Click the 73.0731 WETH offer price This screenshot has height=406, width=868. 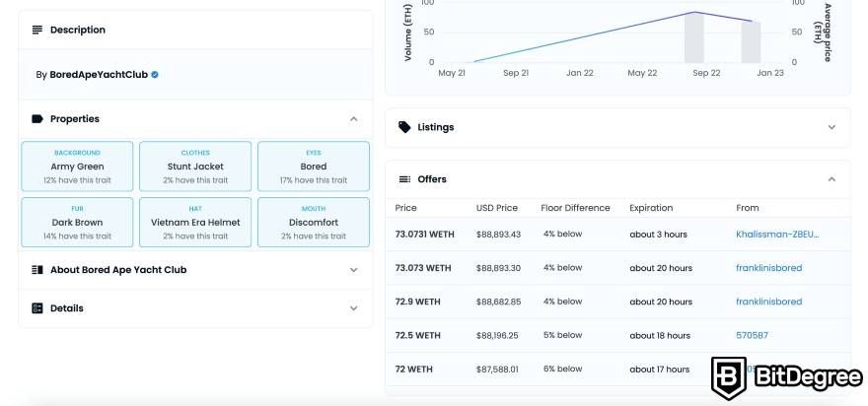tap(424, 234)
